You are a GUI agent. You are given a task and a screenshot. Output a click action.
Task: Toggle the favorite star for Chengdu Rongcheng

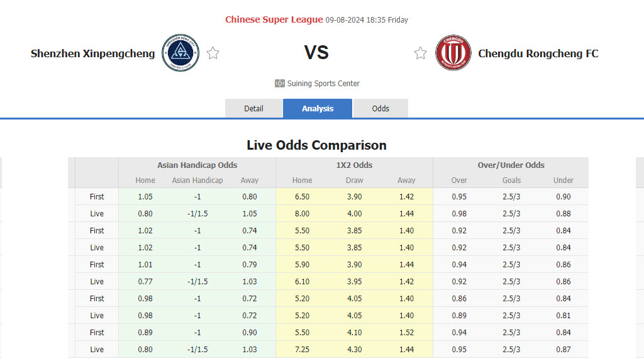click(x=420, y=53)
